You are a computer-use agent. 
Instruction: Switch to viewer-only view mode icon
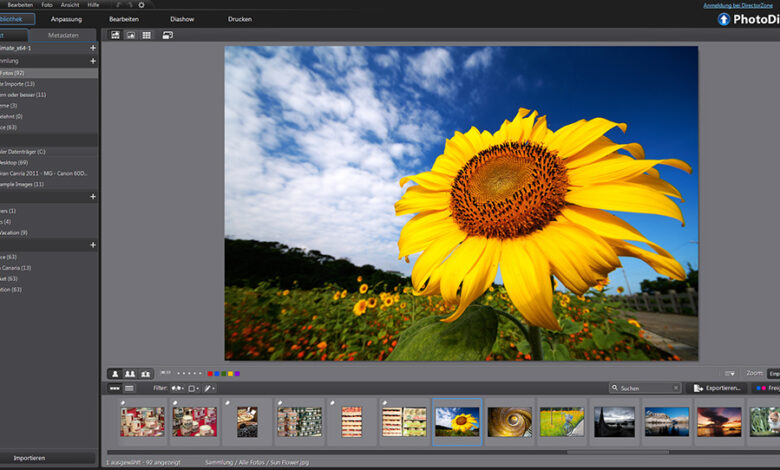click(x=131, y=35)
